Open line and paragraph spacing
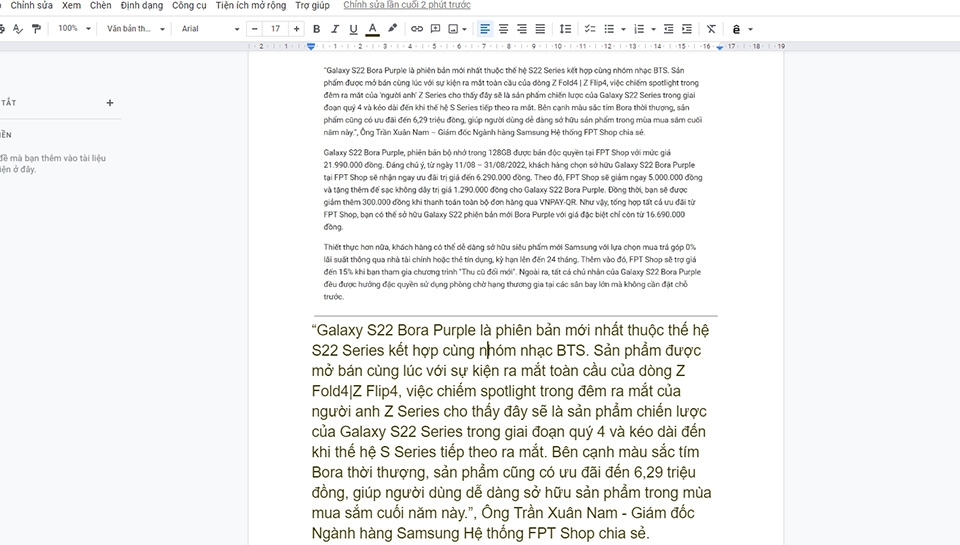 pyautogui.click(x=566, y=29)
